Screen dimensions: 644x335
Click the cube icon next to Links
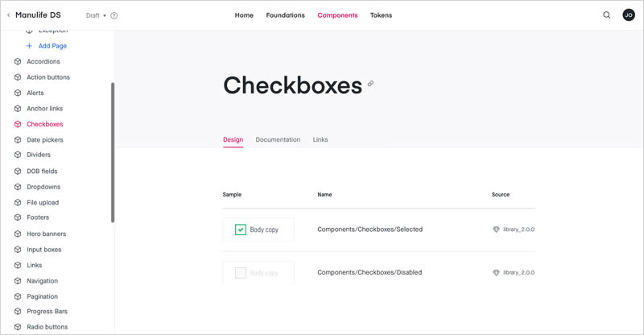pos(18,265)
